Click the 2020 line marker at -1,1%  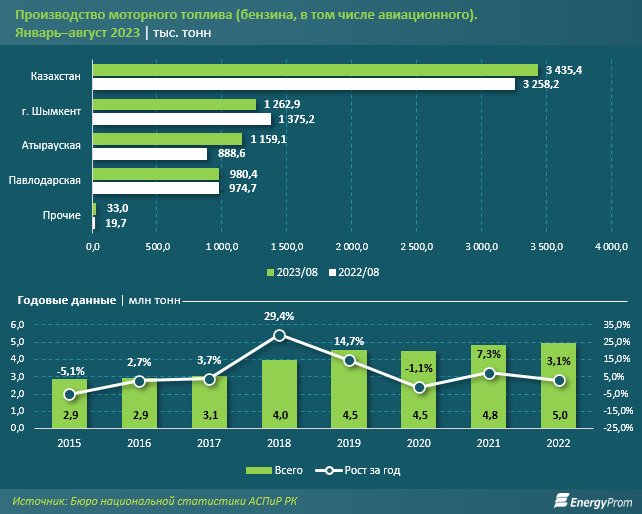click(419, 387)
